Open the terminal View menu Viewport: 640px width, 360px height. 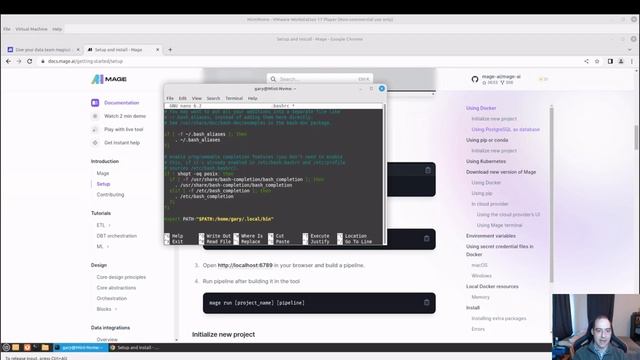pyautogui.click(x=197, y=98)
